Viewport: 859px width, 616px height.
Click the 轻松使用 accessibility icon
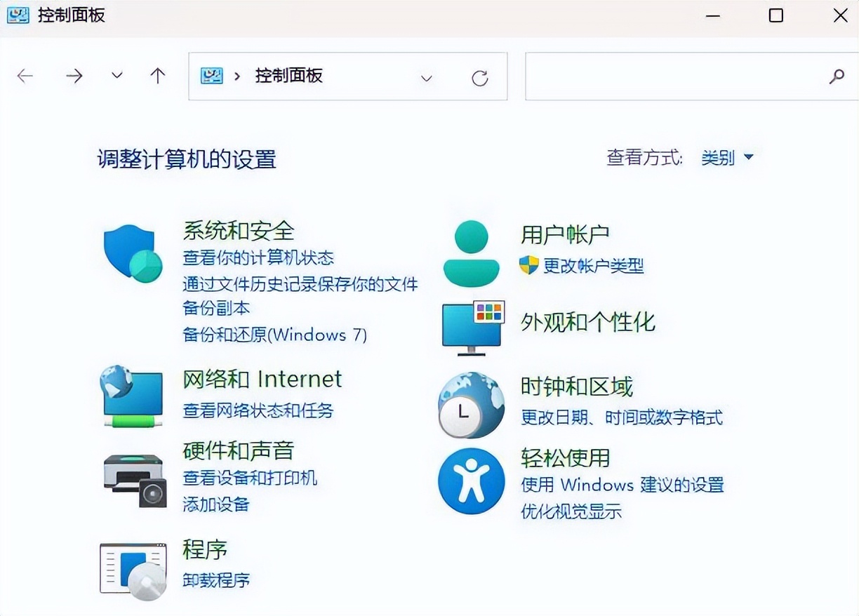(470, 481)
